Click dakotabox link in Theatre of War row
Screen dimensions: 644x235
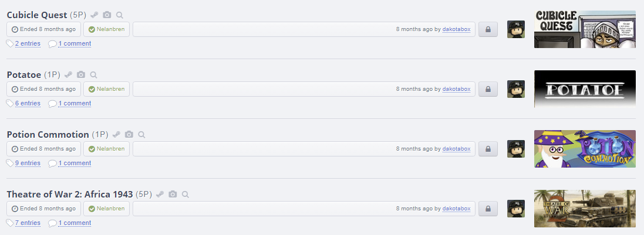click(456, 209)
